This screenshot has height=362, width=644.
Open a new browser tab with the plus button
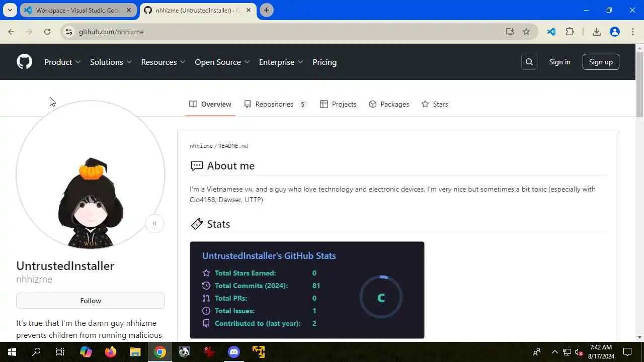[267, 10]
